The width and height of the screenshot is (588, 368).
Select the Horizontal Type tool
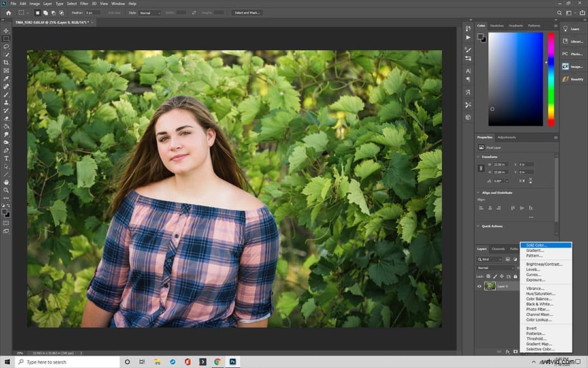[6, 158]
